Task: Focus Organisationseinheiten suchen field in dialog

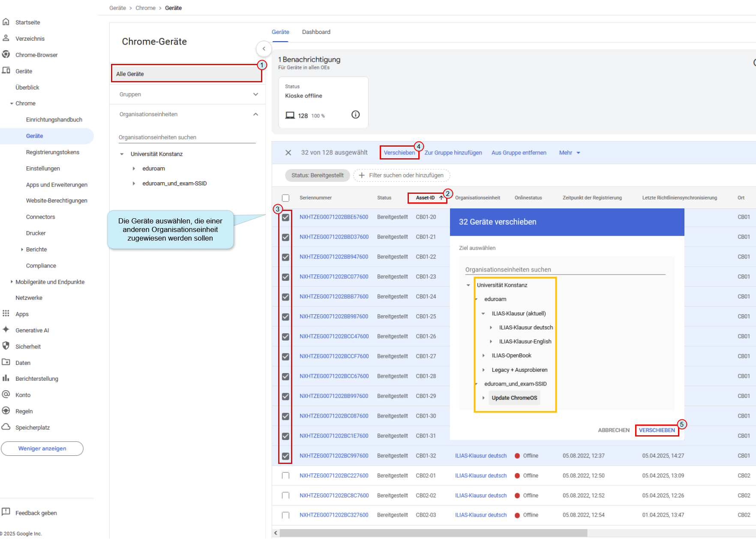Action: pyautogui.click(x=565, y=270)
